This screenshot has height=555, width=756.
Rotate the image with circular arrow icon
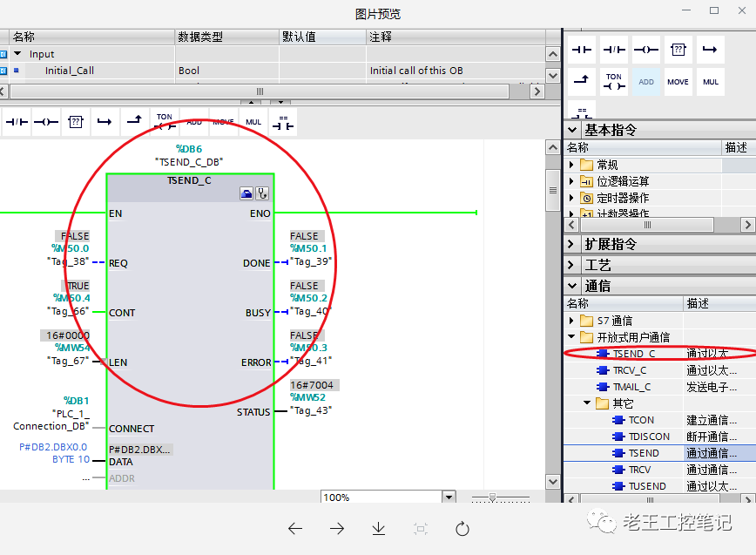tap(462, 529)
